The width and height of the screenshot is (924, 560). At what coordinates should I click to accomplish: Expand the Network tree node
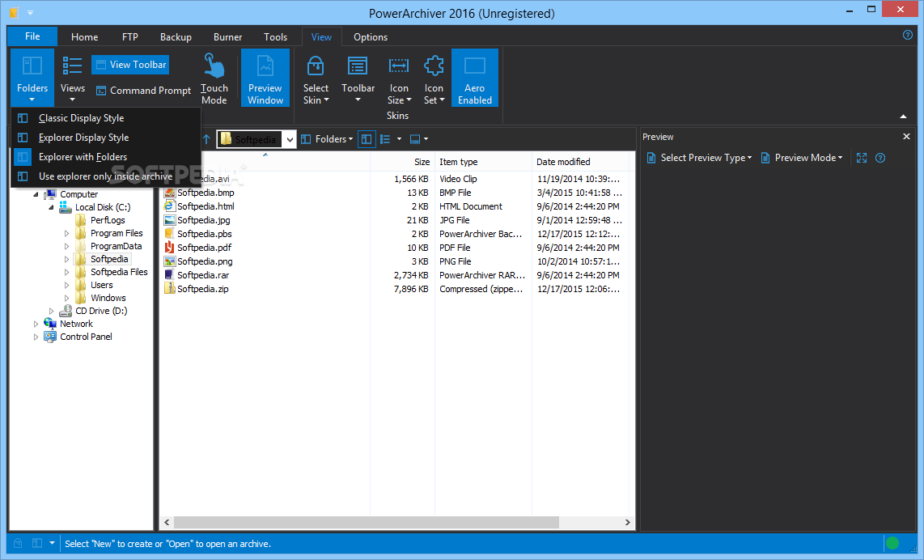pyautogui.click(x=36, y=325)
